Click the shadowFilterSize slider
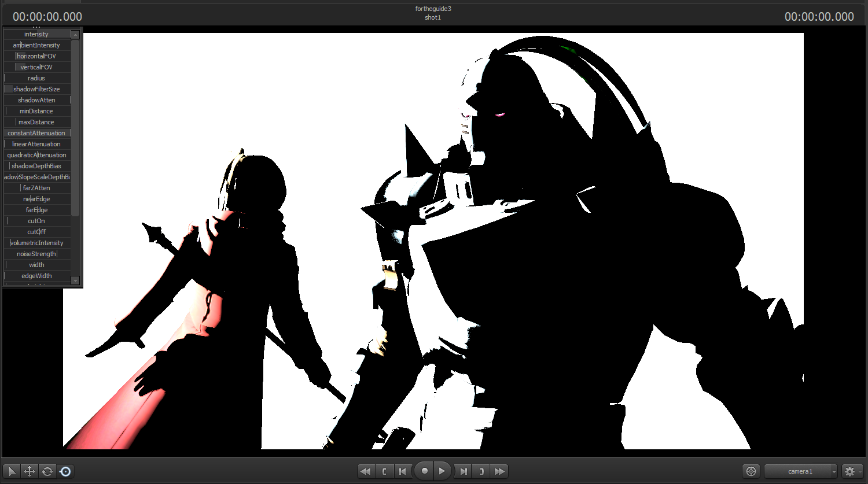Screen dimensions: 868x484 pyautogui.click(x=37, y=89)
